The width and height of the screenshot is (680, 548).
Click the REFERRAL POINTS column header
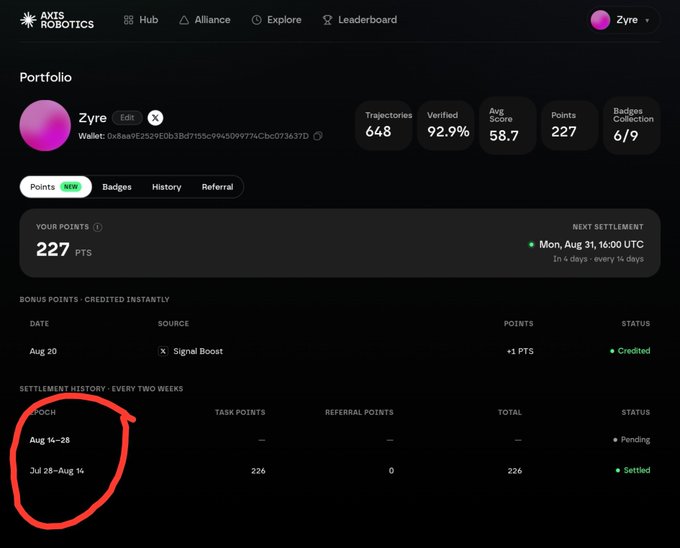point(359,412)
